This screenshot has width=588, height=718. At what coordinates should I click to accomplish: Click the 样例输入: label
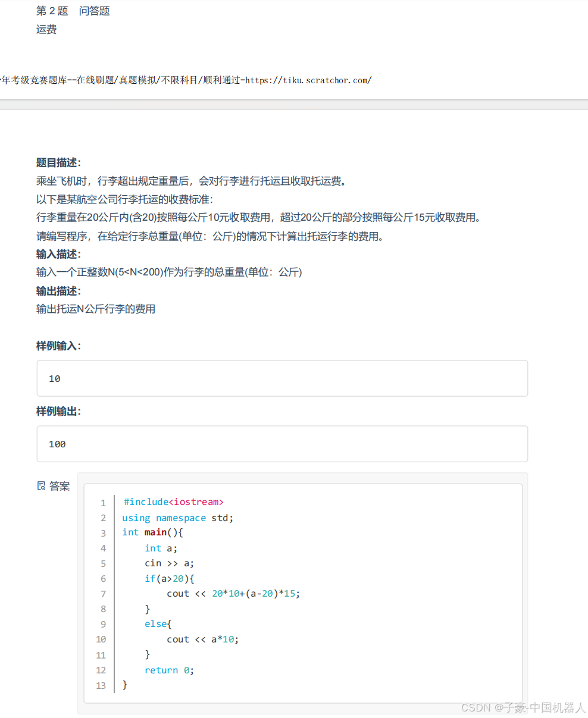tap(59, 346)
